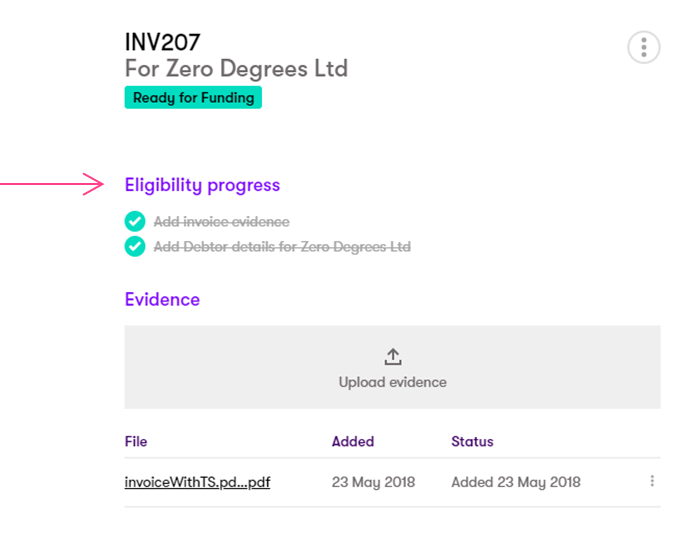The image size is (685, 550).
Task: Select the Evidence section heading
Action: coord(162,300)
